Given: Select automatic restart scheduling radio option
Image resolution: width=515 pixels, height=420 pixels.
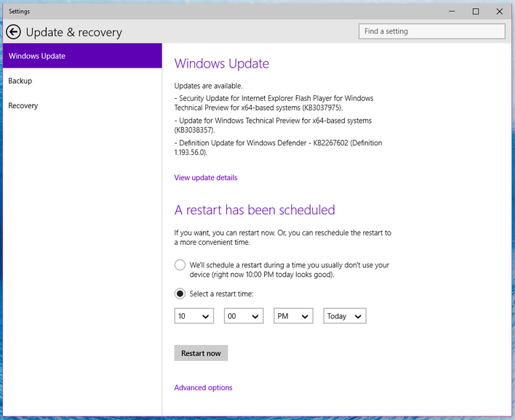Looking at the screenshot, I should (180, 264).
